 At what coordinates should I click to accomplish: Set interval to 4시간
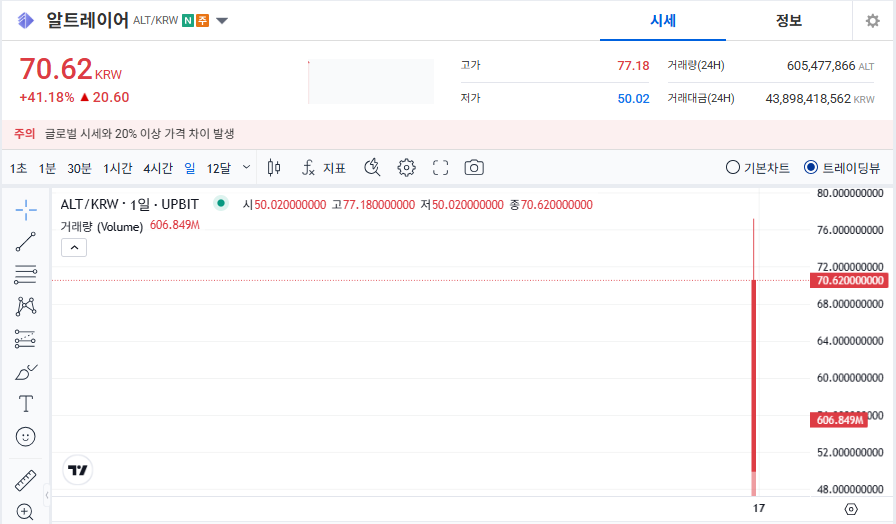158,168
